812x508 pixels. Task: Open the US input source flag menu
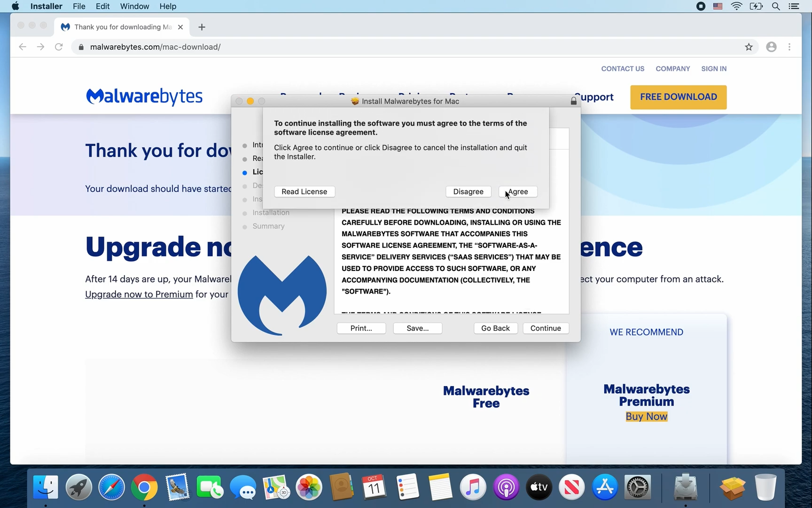(x=718, y=6)
